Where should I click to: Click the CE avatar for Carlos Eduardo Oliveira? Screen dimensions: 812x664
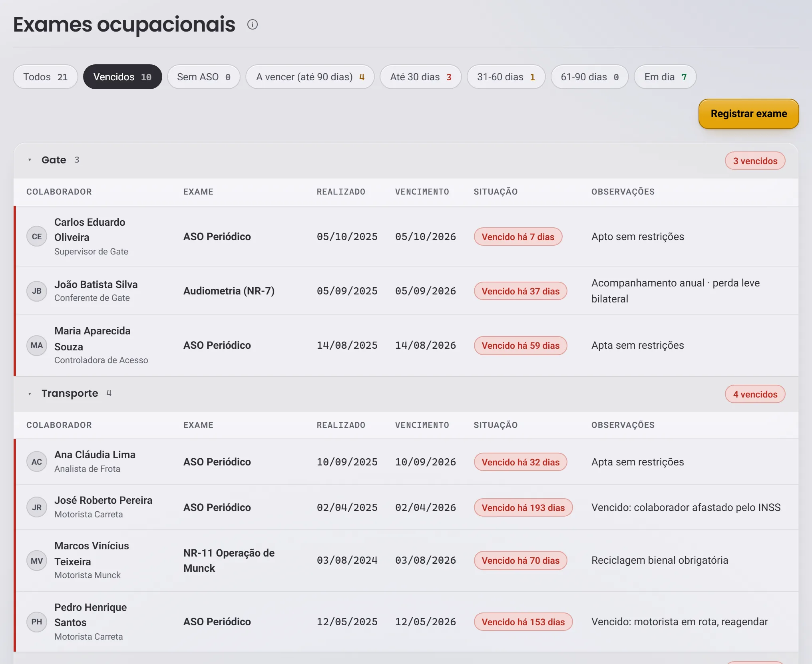pyautogui.click(x=37, y=237)
